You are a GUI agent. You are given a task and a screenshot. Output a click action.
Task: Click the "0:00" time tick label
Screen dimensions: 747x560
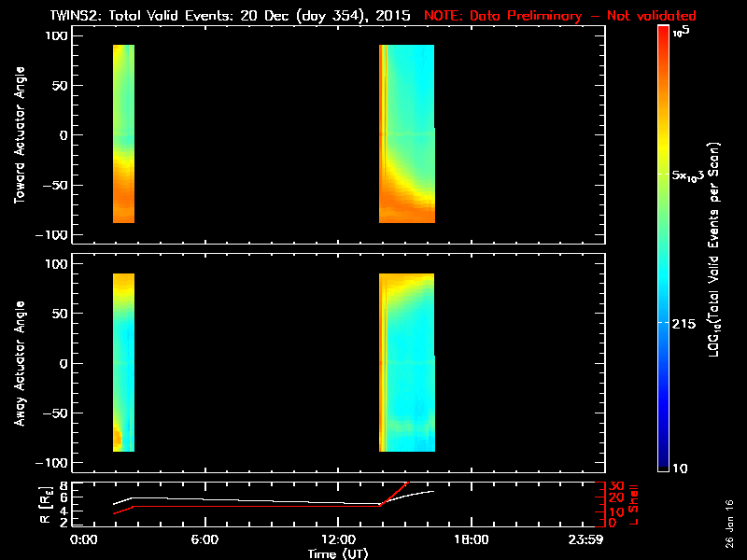pos(83,539)
